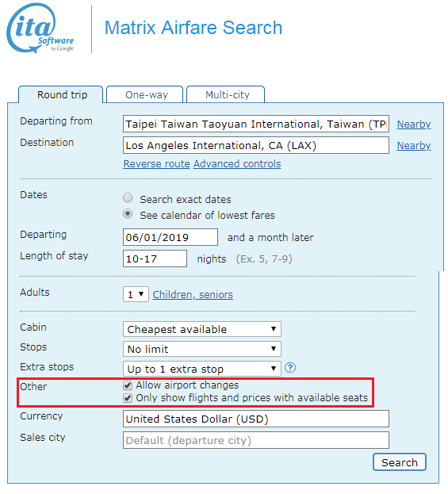Focus the Destination airport field
This screenshot has width=448, height=494.
[256, 145]
